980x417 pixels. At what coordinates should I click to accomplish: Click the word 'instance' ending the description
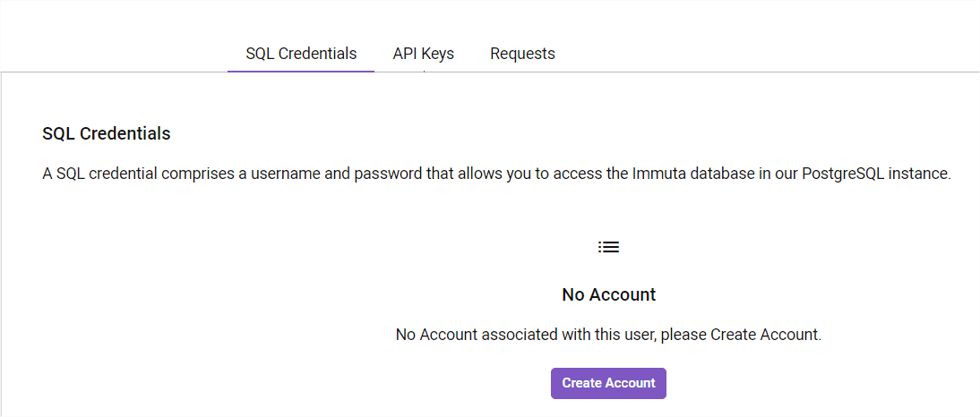923,174
